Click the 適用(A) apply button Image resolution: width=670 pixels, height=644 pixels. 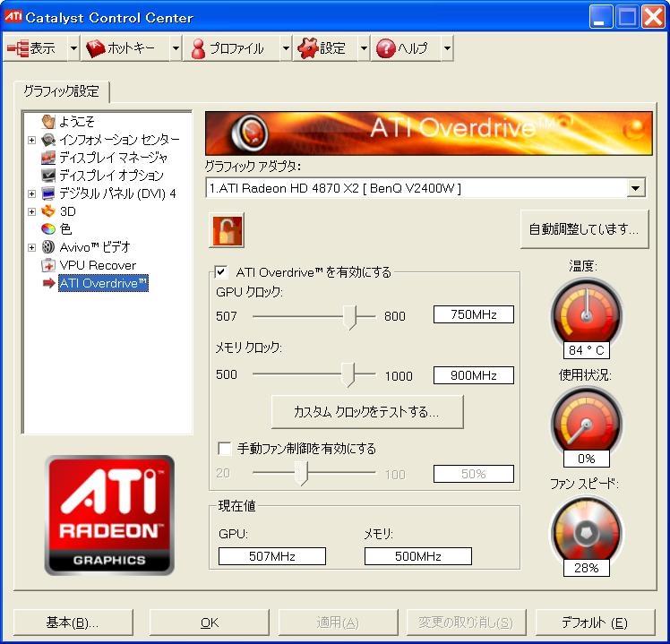point(338,623)
